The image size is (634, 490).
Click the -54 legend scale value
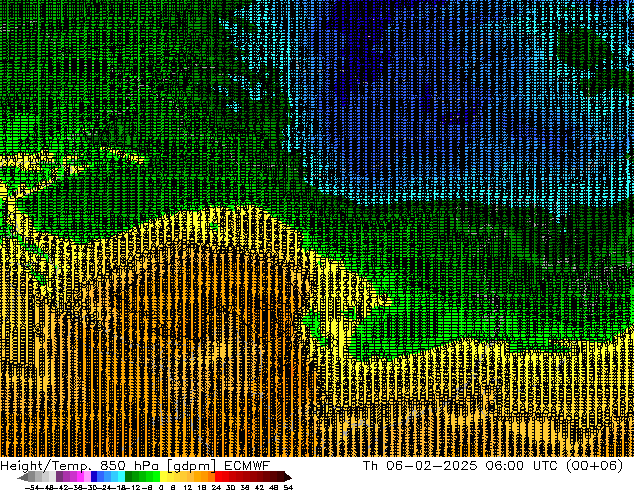32,487
